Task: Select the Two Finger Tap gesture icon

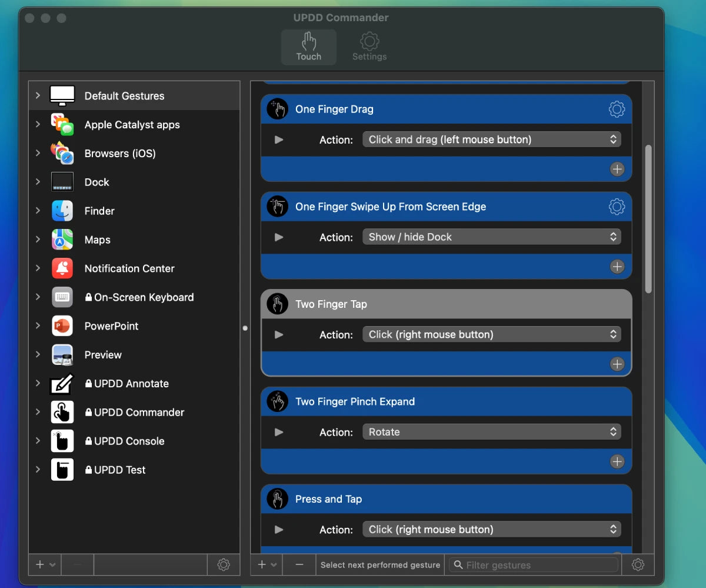Action: point(278,304)
